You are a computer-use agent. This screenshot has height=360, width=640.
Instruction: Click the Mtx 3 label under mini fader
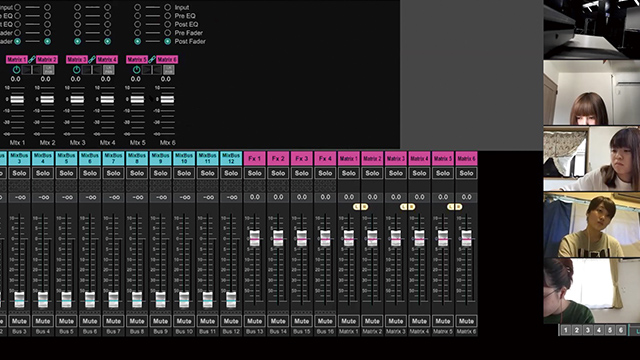tap(78, 142)
